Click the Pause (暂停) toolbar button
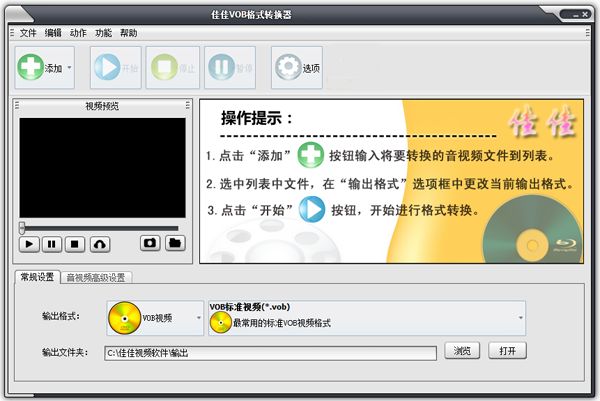This screenshot has width=600, height=401. point(230,68)
